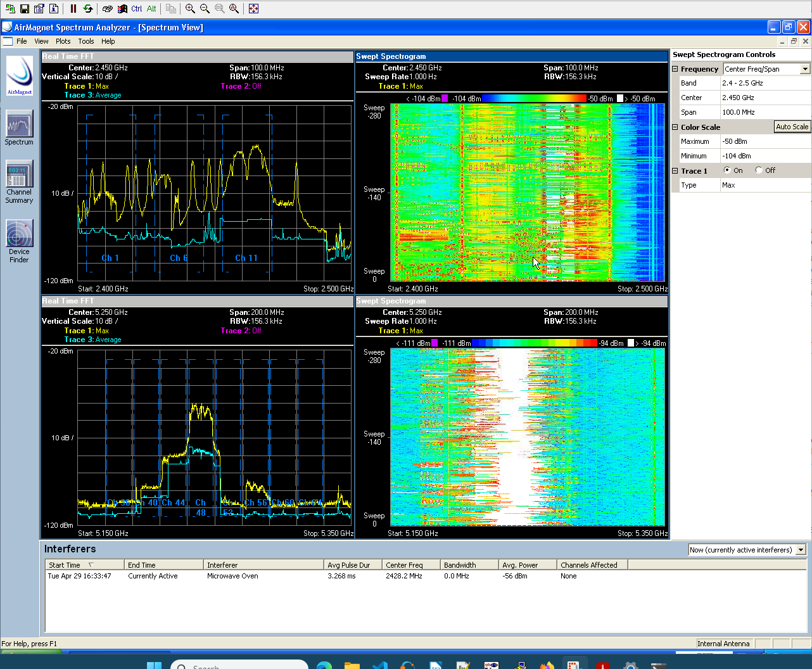
Task: Click the full screen arrows icon
Action: tap(253, 9)
